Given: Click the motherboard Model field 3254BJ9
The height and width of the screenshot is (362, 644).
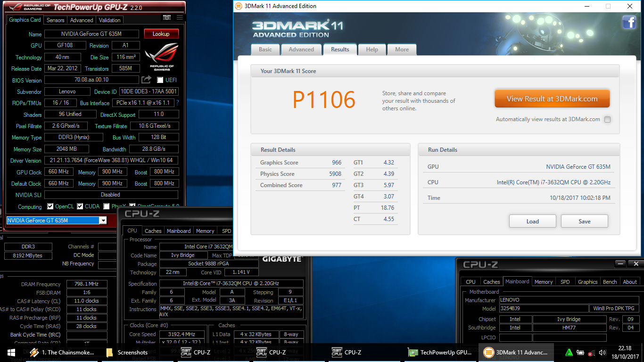Looking at the screenshot, I should [x=543, y=309].
